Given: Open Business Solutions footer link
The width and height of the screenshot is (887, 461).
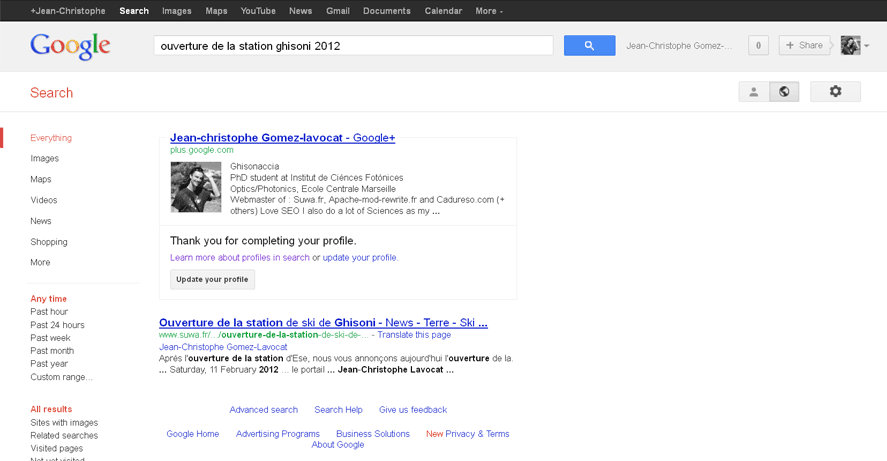Looking at the screenshot, I should [x=373, y=434].
